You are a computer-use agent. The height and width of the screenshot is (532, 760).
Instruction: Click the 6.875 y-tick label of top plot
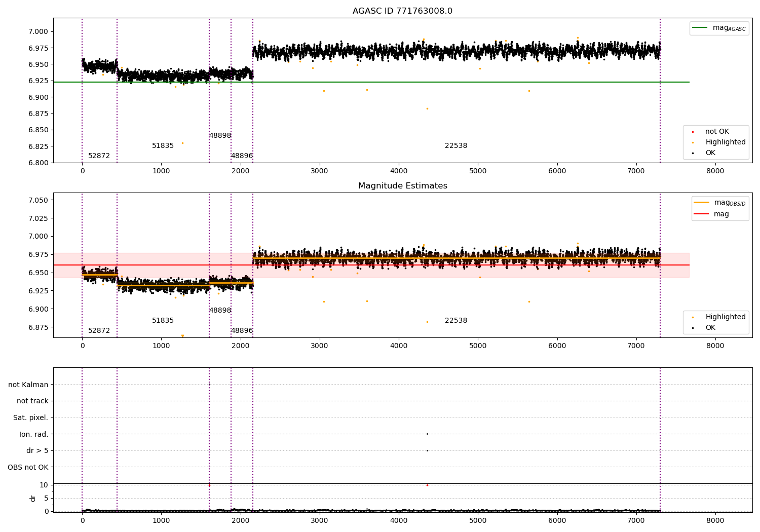pos(38,113)
